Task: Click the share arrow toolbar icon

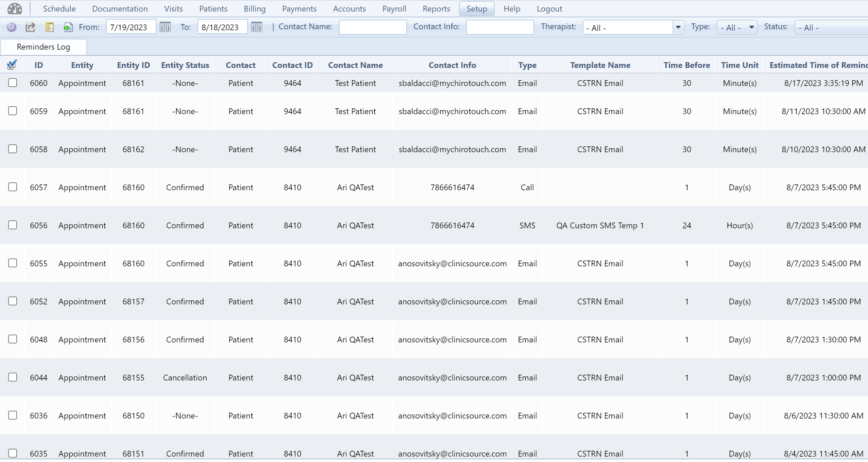Action: (31, 27)
